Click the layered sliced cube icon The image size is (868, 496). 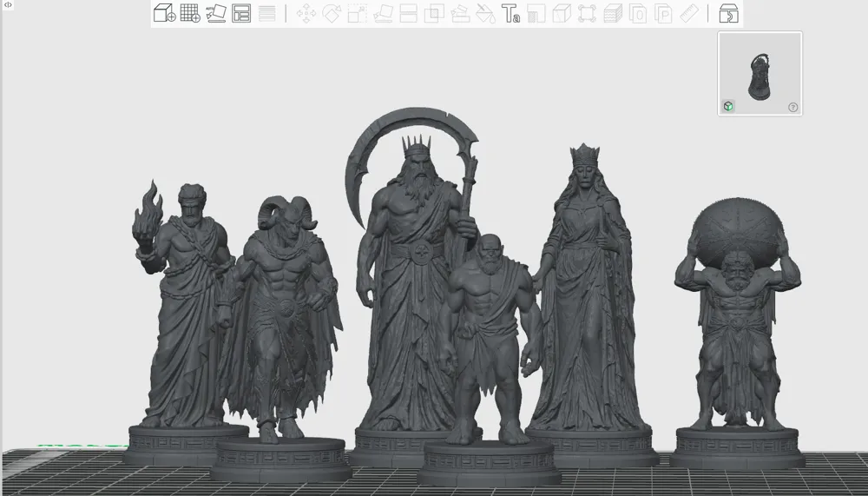pyautogui.click(x=613, y=13)
